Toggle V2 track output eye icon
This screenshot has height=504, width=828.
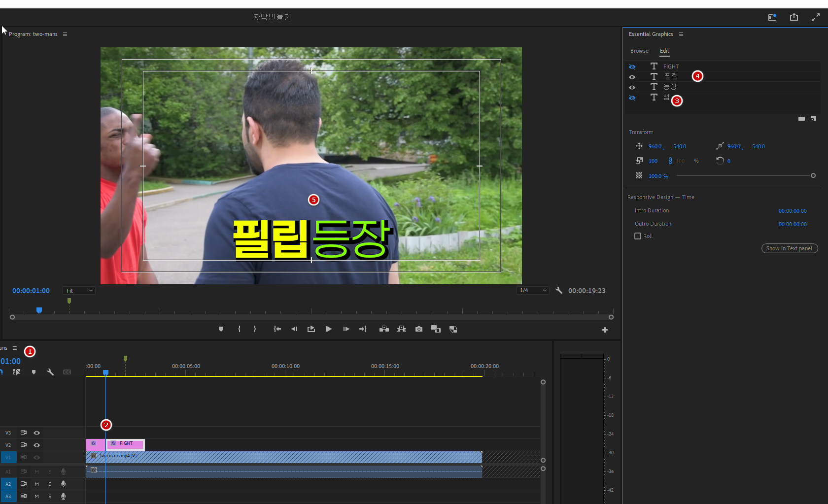click(x=36, y=445)
